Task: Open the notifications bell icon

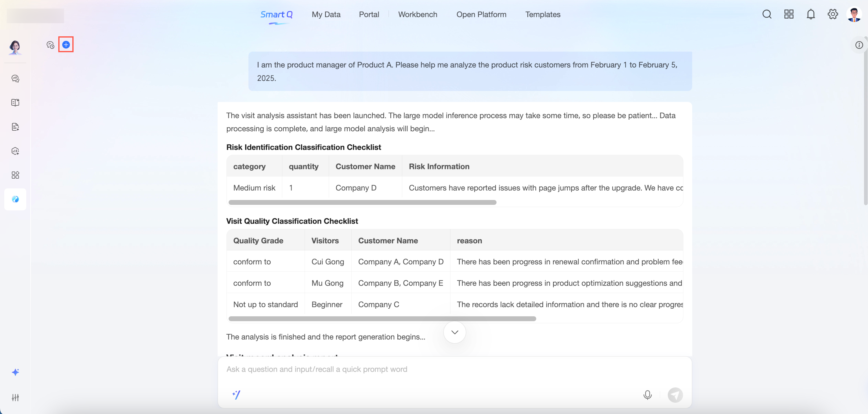Action: tap(811, 14)
